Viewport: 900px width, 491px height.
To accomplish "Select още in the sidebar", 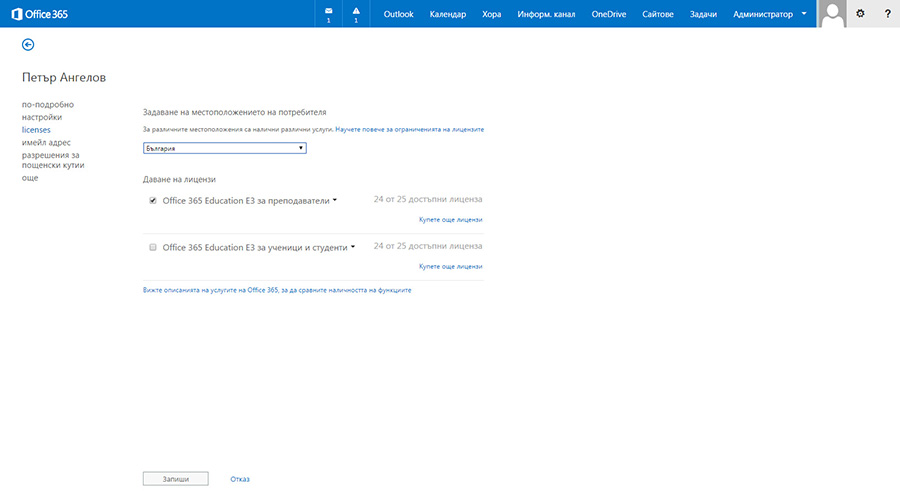I will coord(30,178).
